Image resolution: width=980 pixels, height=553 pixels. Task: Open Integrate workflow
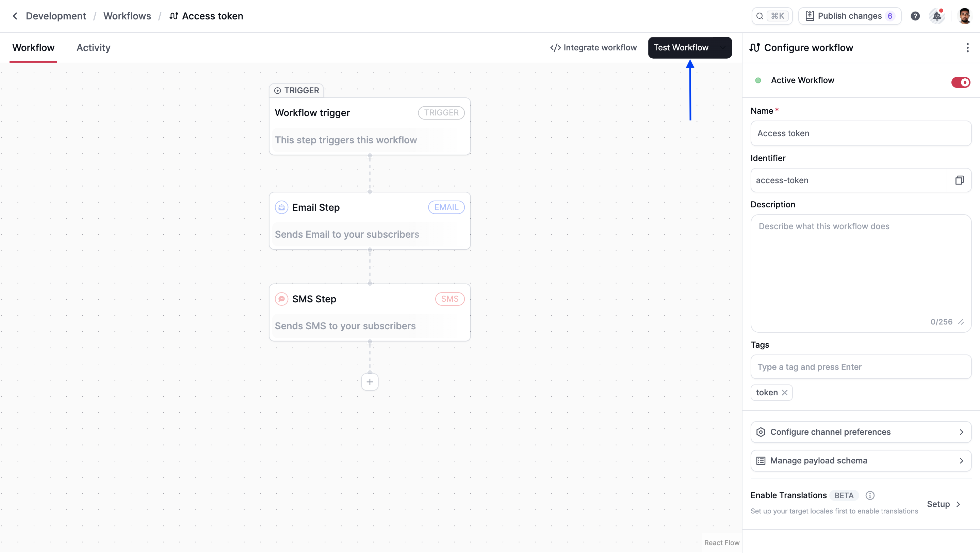pos(593,47)
